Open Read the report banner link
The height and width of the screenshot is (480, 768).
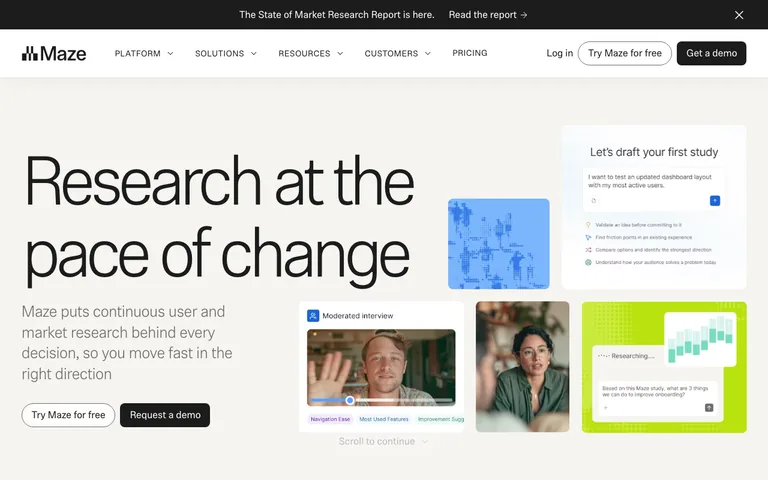tap(488, 15)
